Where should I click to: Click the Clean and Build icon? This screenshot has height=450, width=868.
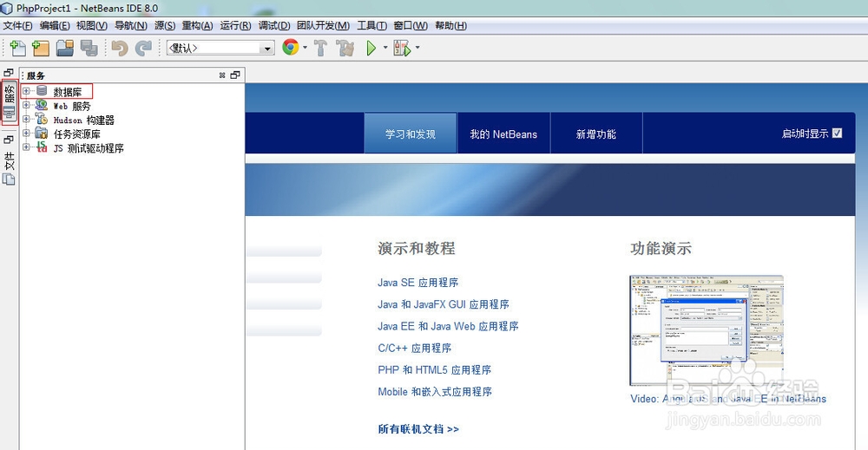click(345, 48)
